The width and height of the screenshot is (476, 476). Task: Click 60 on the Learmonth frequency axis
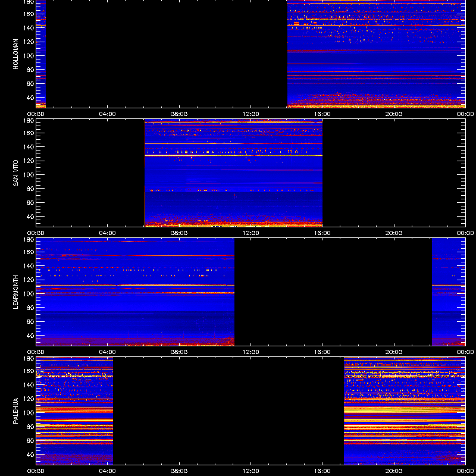coord(32,322)
